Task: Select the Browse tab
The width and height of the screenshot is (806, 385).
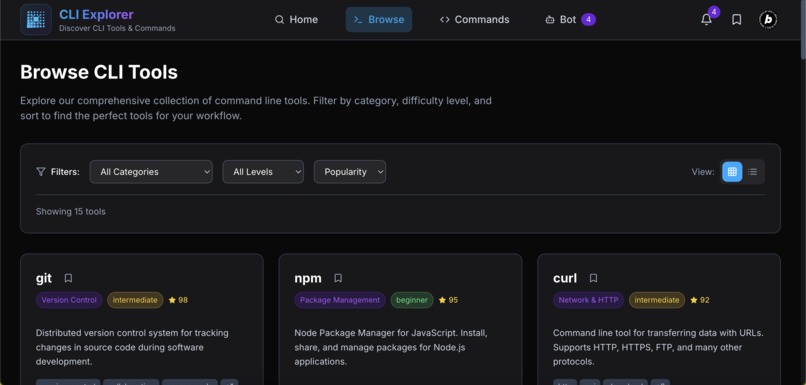Action: (379, 20)
